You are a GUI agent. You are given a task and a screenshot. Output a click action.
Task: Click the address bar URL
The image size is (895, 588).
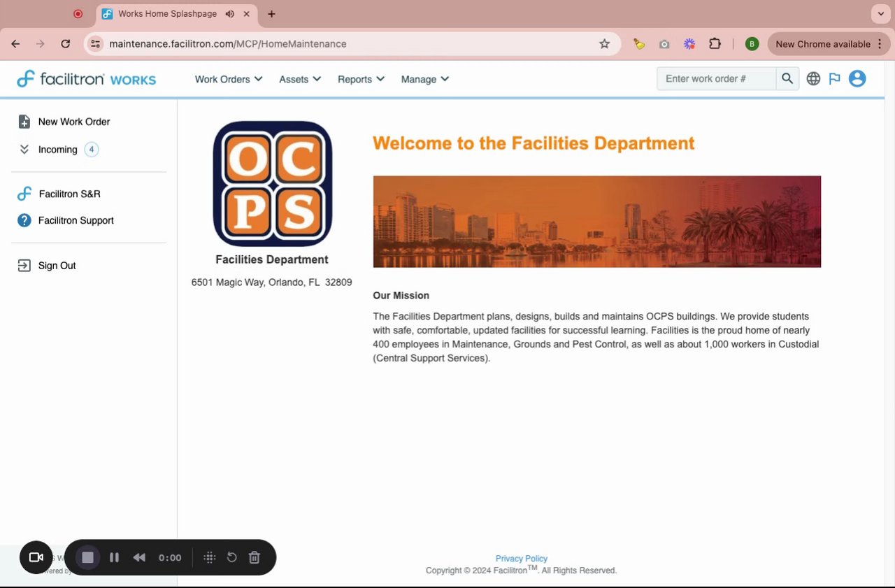228,44
